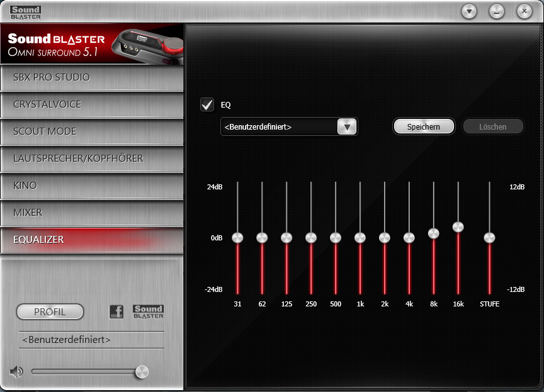Screen dimensions: 544x392
Task: Click the Facebook icon
Action: 116,311
